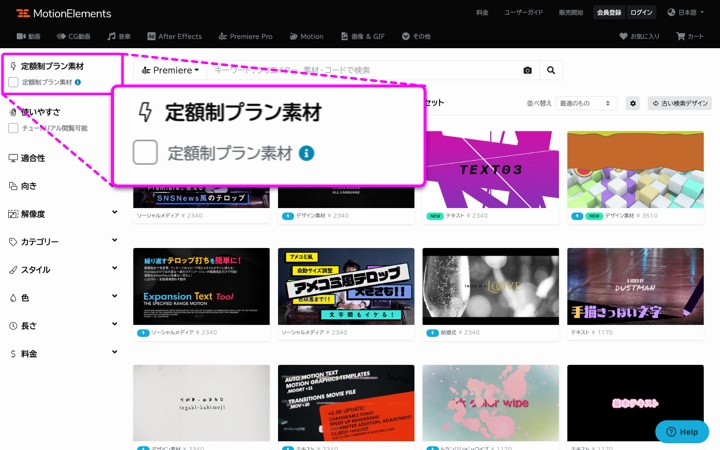Click the globe language icon
This screenshot has width=720, height=450.
671,12
